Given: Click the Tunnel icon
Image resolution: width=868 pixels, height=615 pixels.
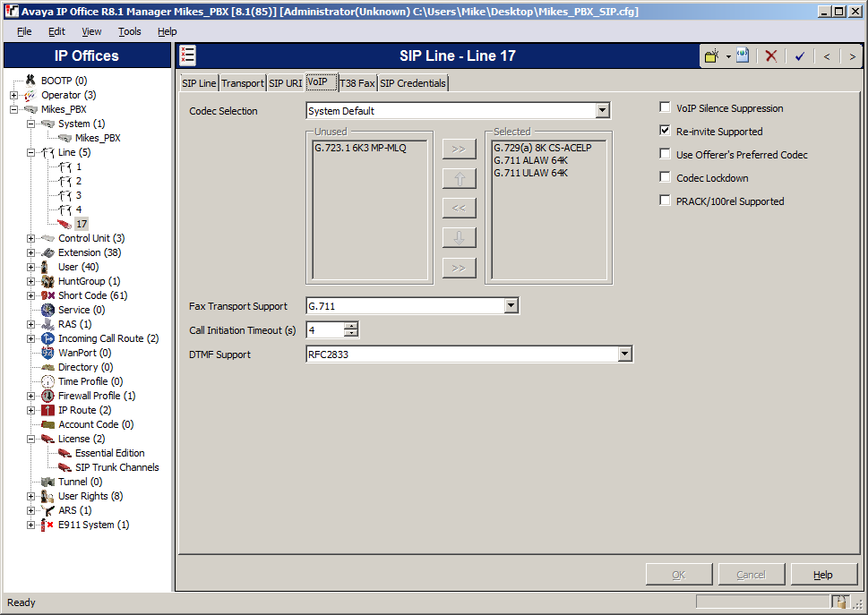Looking at the screenshot, I should pyautogui.click(x=47, y=483).
